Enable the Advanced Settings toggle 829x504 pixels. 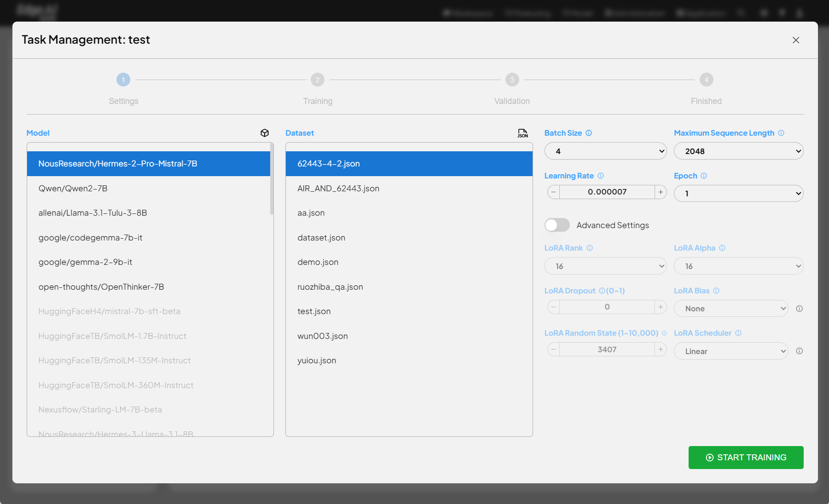pyautogui.click(x=557, y=225)
